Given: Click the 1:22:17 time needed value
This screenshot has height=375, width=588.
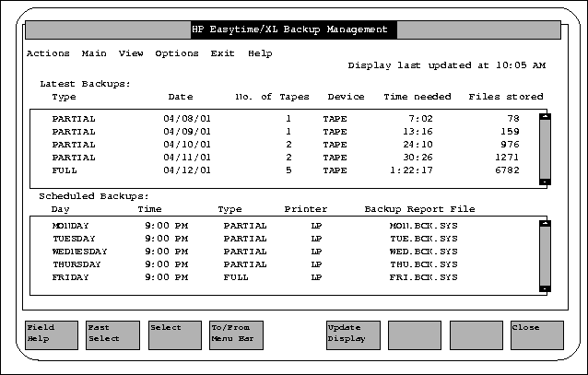Looking at the screenshot, I should click(411, 170).
